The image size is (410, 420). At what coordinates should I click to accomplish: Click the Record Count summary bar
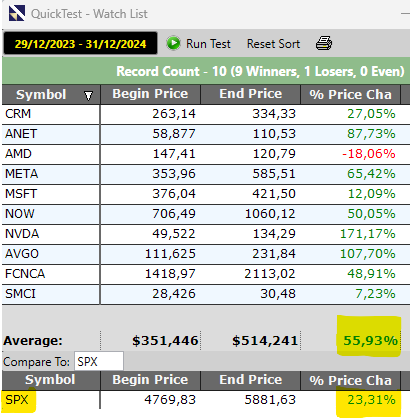(206, 71)
